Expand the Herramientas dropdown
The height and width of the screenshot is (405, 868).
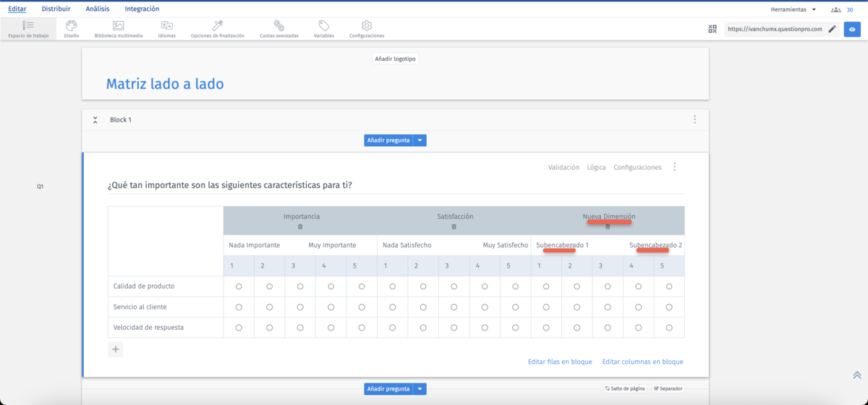click(x=793, y=9)
